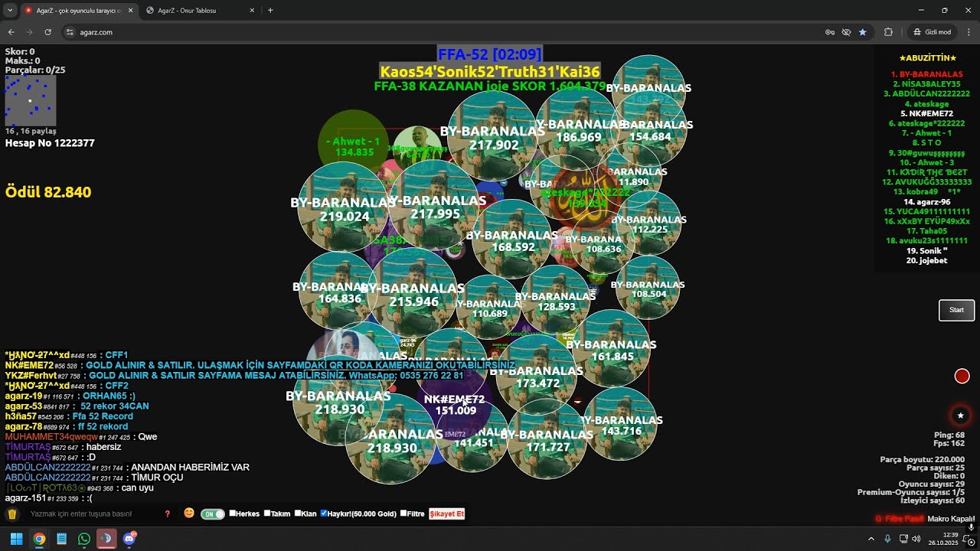Select BY-BARANALAS in the leaderboard
The height and width of the screenshot is (551, 980).
[x=926, y=74]
